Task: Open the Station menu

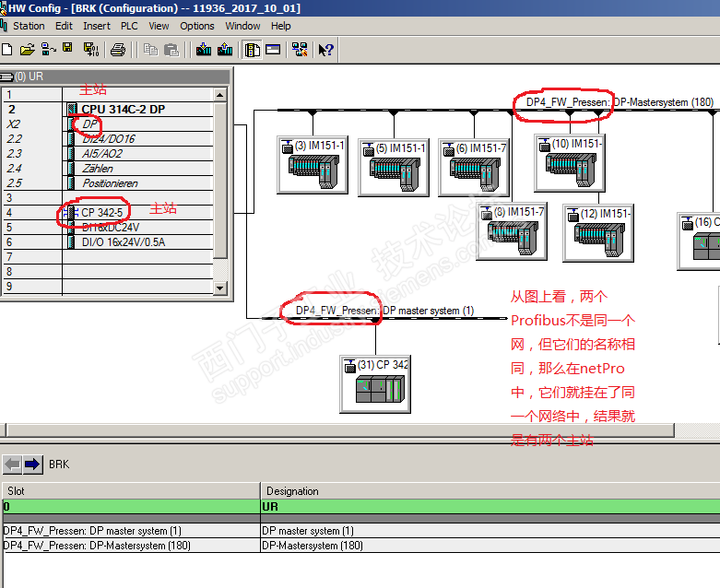Action: tap(29, 26)
